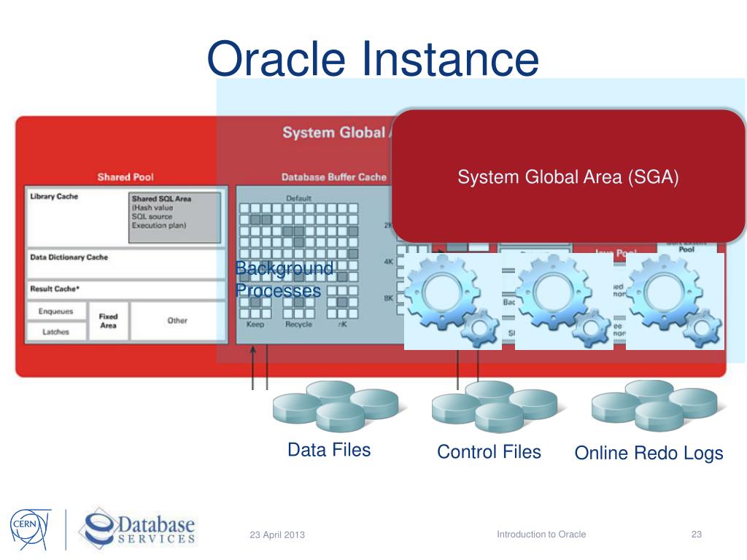Click the Introduction to Oracle footer text
This screenshot has width=747, height=560.
click(x=541, y=534)
